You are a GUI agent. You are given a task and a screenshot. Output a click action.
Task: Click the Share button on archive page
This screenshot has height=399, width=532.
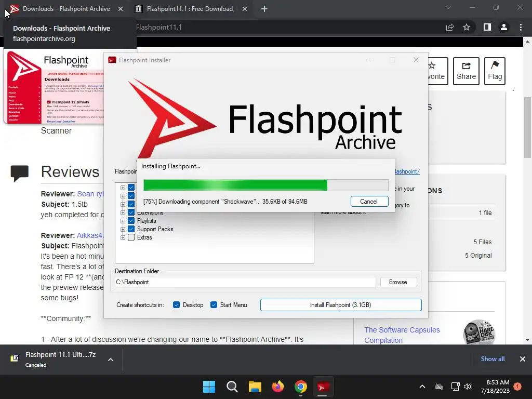tap(466, 71)
